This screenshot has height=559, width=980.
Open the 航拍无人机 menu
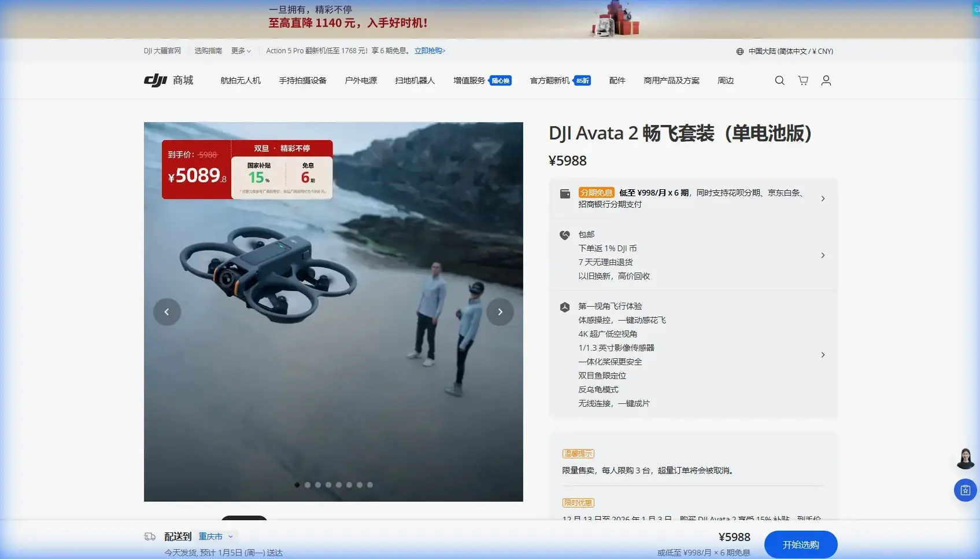pyautogui.click(x=241, y=80)
